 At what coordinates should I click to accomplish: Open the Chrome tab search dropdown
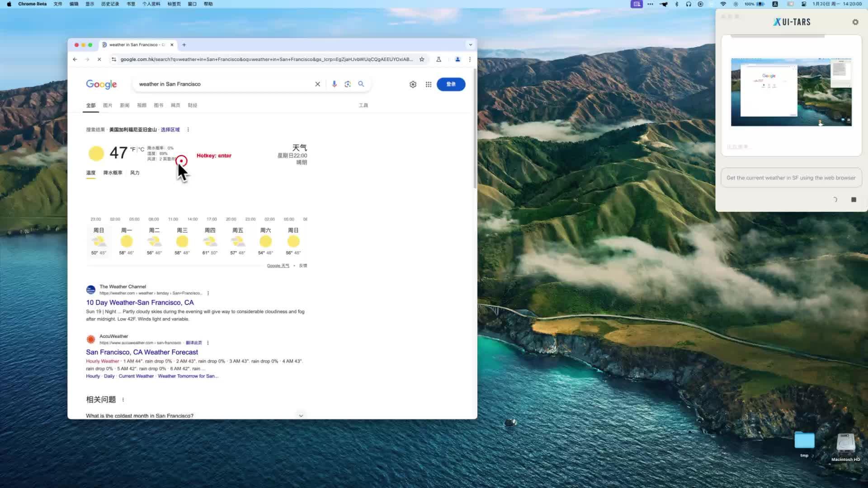point(470,44)
